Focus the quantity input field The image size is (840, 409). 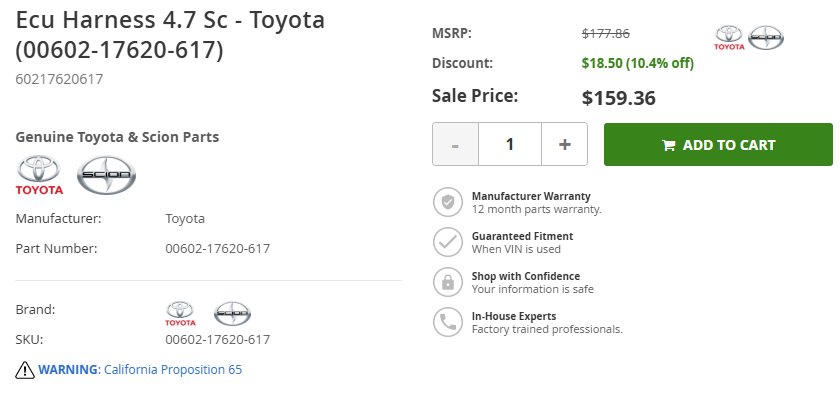click(510, 144)
